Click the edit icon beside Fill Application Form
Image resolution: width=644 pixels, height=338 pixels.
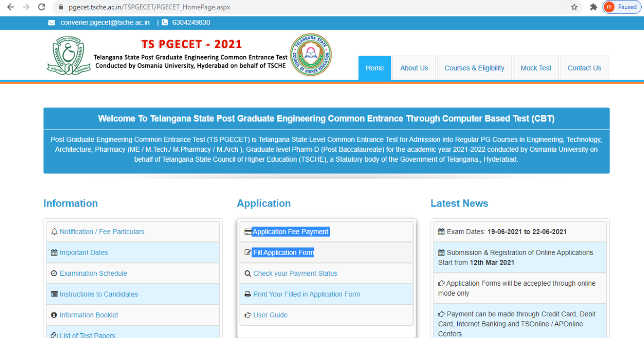pyautogui.click(x=248, y=252)
